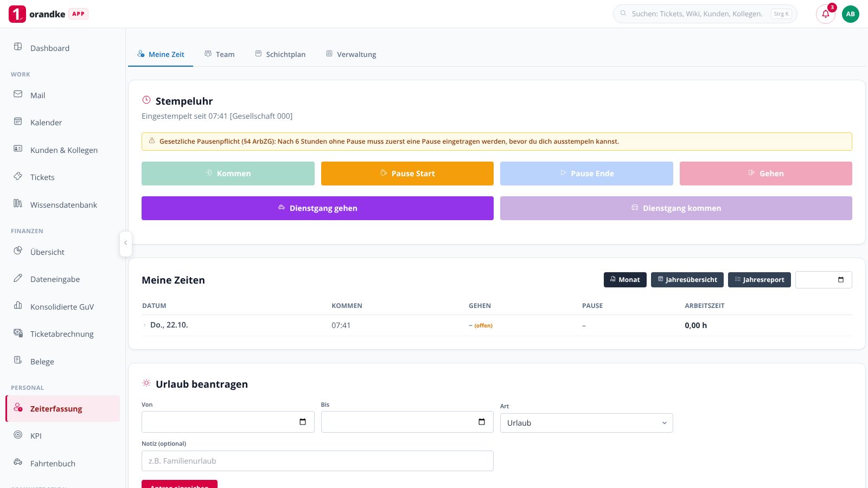
Task: Switch to the Team tab
Action: coord(220,54)
